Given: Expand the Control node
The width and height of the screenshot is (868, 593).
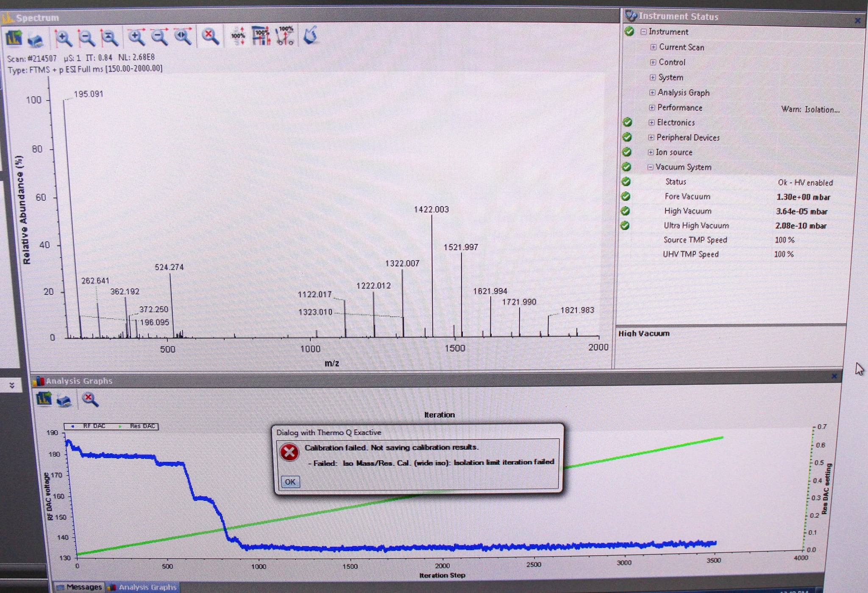Looking at the screenshot, I should [x=653, y=62].
